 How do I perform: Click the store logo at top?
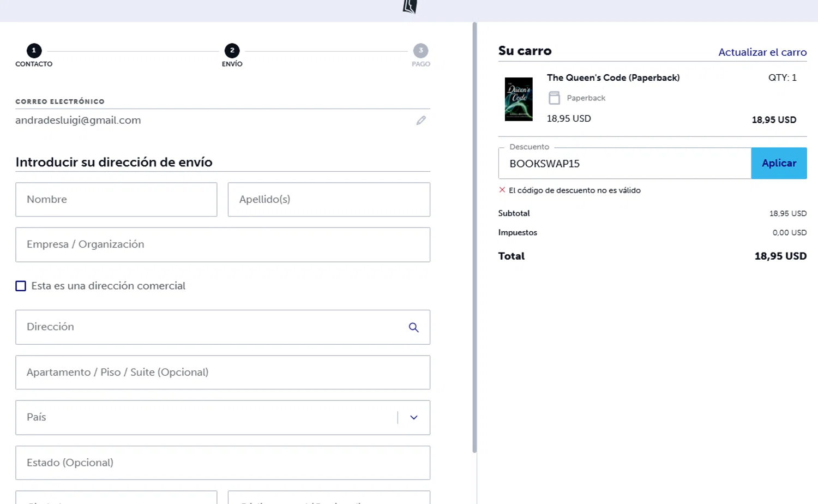point(410,7)
